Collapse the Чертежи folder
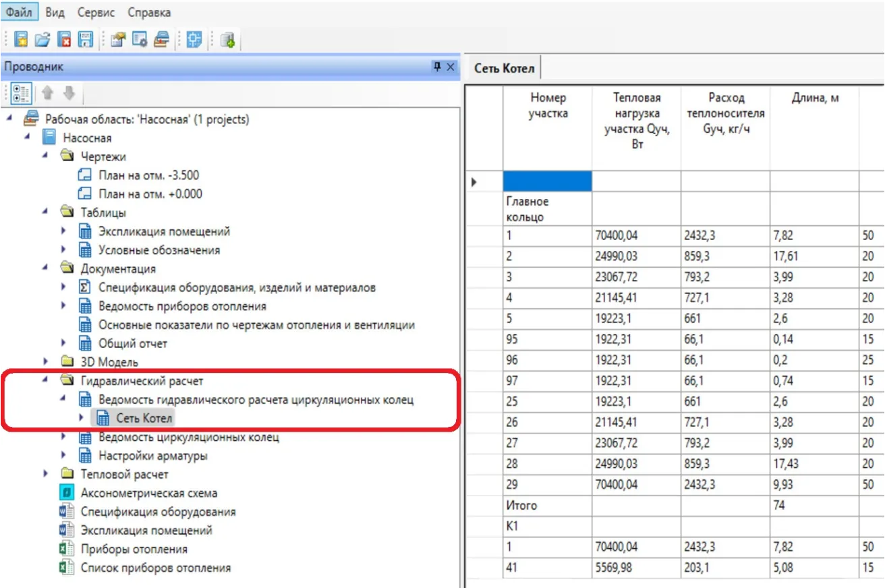 45,156
